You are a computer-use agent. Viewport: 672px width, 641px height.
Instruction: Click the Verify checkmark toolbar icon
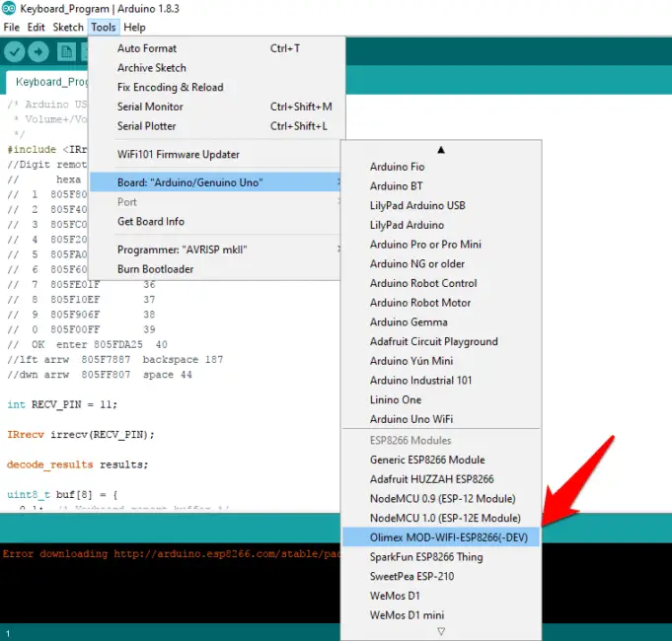click(x=15, y=51)
